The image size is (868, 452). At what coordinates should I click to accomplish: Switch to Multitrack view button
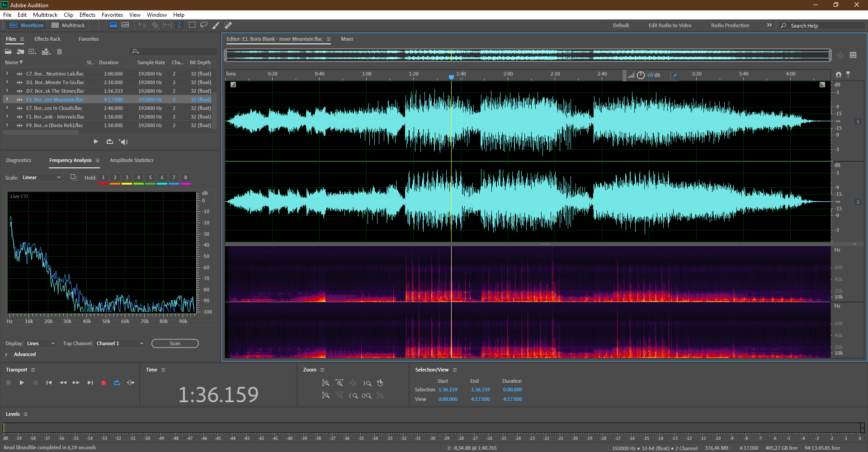(68, 25)
